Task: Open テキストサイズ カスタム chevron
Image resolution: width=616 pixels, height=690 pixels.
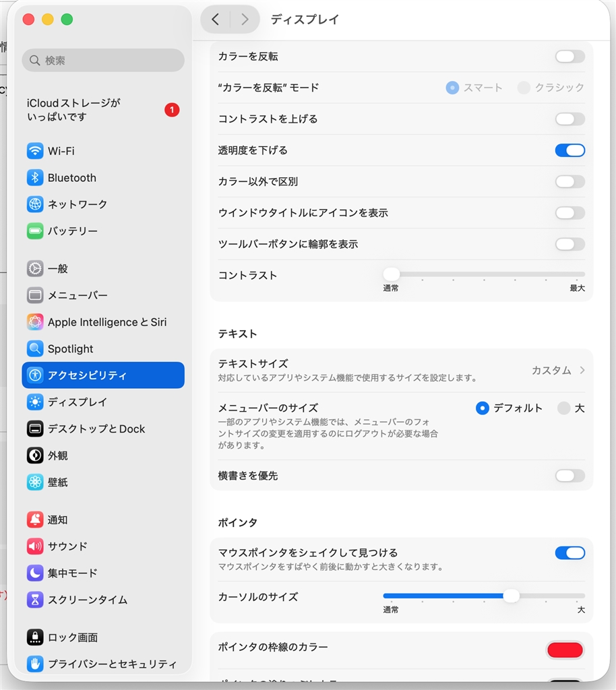Action: [582, 371]
